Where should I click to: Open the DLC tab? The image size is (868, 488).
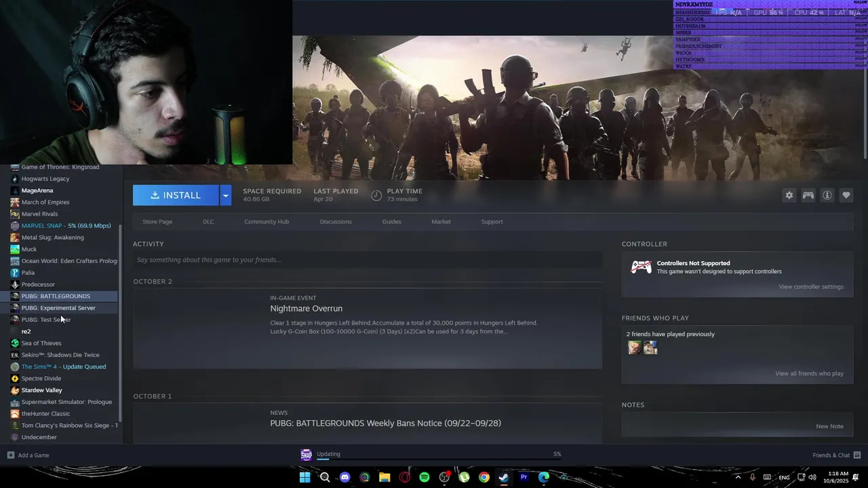[208, 222]
